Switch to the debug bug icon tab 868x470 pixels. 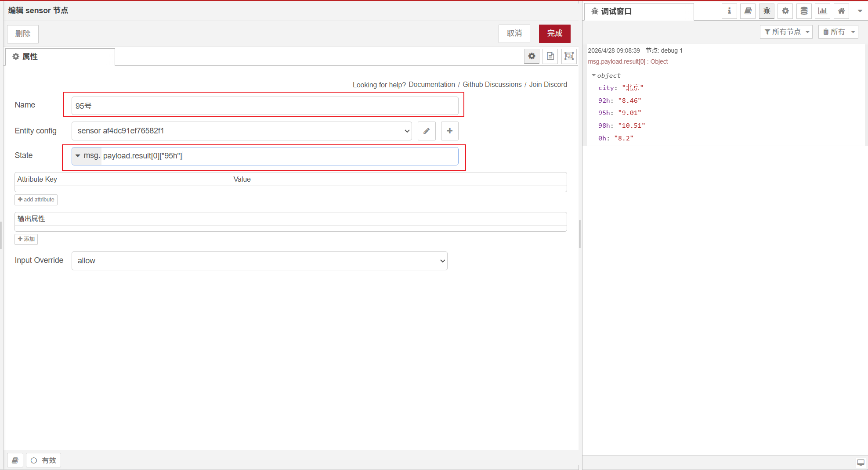767,11
